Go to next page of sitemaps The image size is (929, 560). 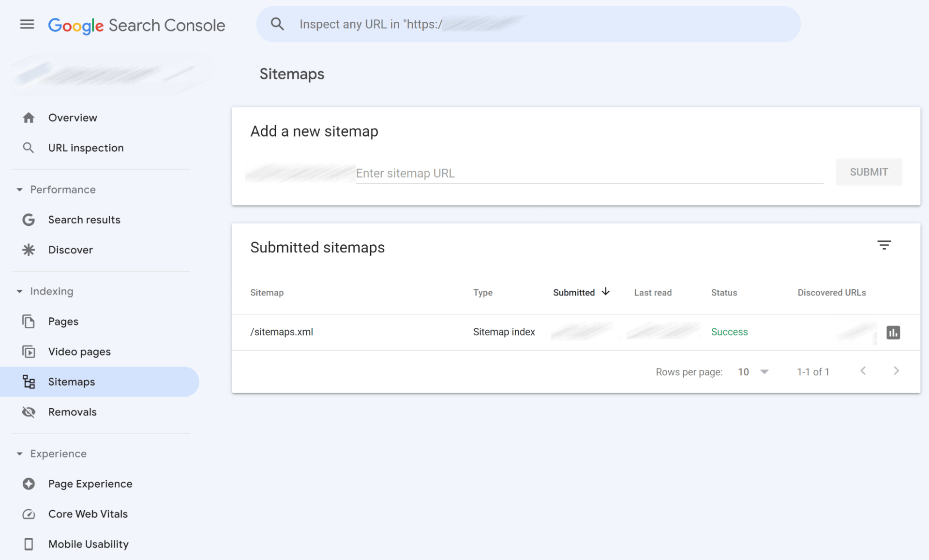(896, 371)
